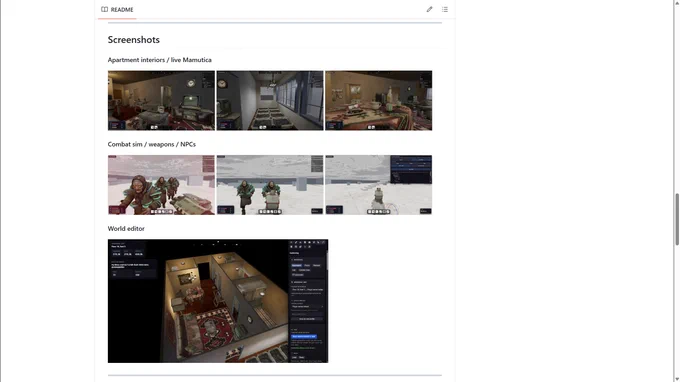Open first apartment interior screenshot with TV
Image resolution: width=680 pixels, height=382 pixels.
161,101
